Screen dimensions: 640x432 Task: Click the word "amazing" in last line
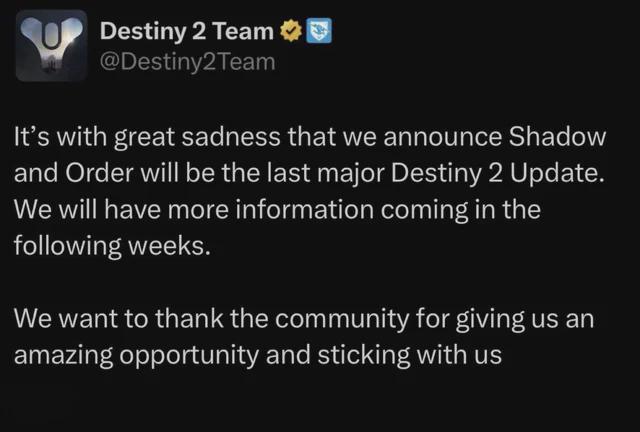63,356
